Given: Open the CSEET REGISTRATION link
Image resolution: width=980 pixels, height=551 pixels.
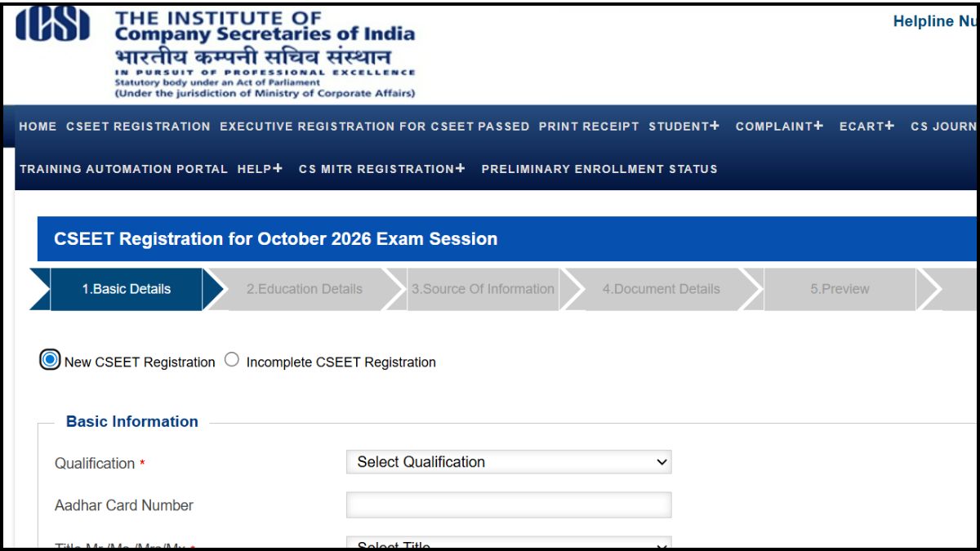Looking at the screenshot, I should tap(138, 127).
